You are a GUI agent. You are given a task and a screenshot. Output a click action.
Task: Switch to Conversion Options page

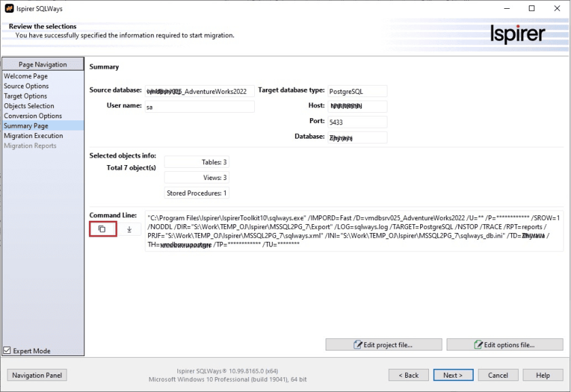(33, 116)
